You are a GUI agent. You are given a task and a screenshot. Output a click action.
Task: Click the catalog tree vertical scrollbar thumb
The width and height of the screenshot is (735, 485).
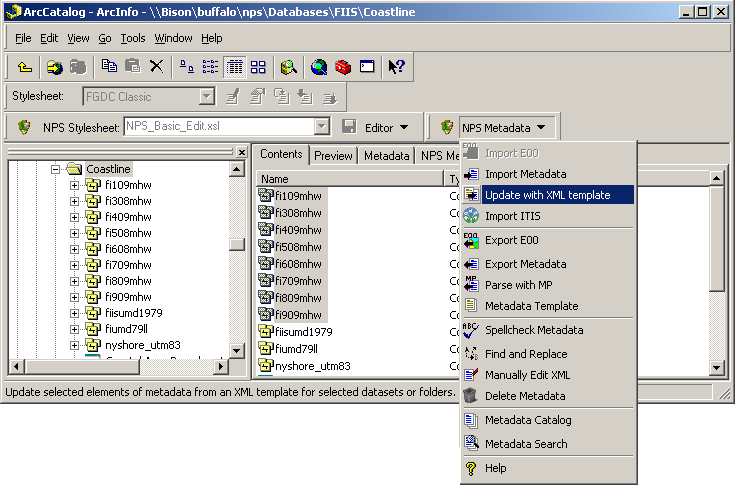[x=237, y=244]
